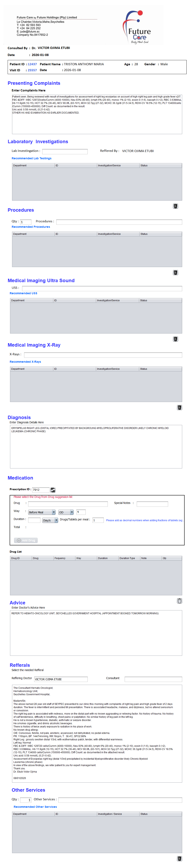This screenshot has height=868, width=187.
Task: Click the Consultant field under Refferals
Action: coord(153,679)
